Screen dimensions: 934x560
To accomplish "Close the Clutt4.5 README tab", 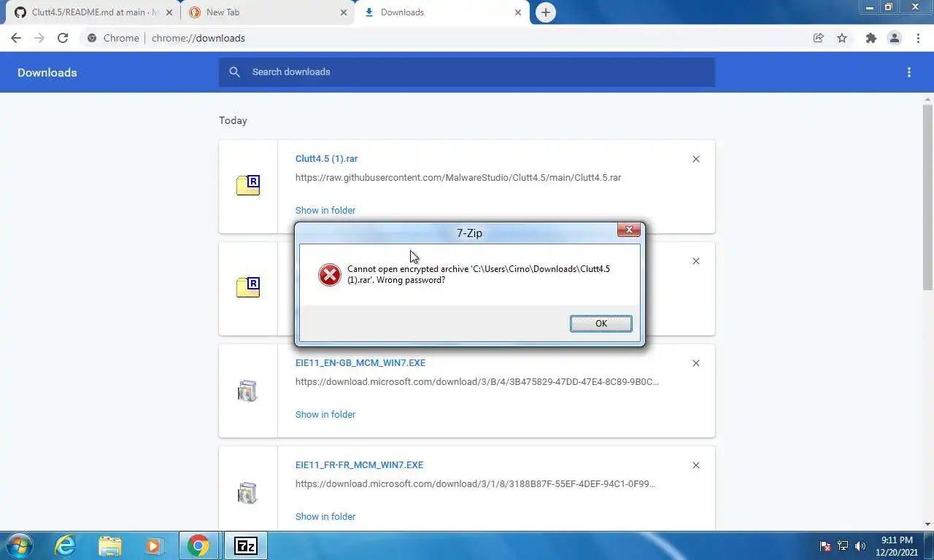I will coord(170,12).
